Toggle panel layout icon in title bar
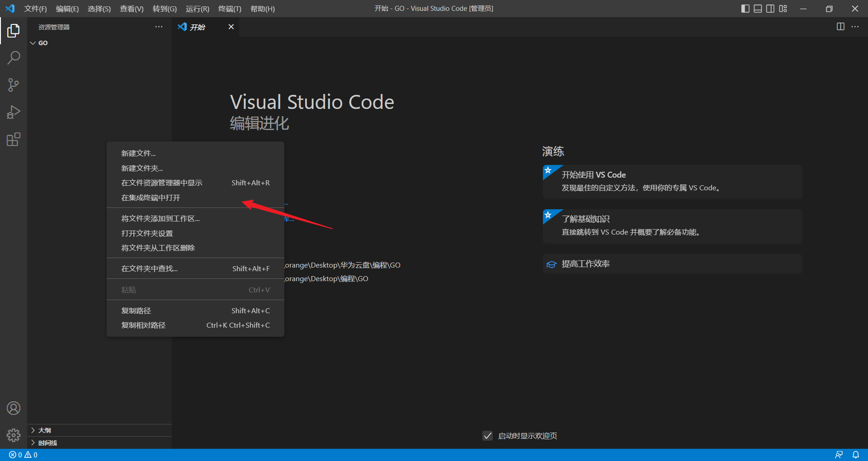Screen dimensions: 868x461 pos(758,9)
